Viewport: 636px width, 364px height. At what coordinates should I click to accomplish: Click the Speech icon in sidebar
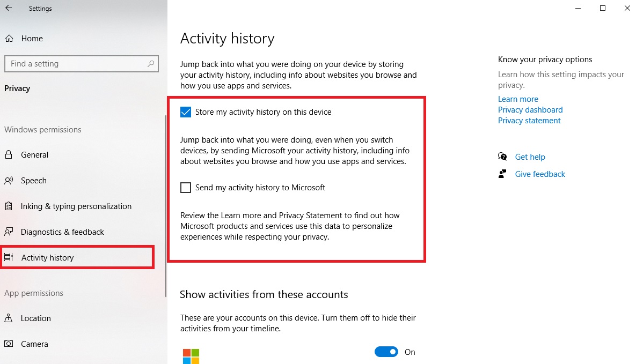[9, 181]
